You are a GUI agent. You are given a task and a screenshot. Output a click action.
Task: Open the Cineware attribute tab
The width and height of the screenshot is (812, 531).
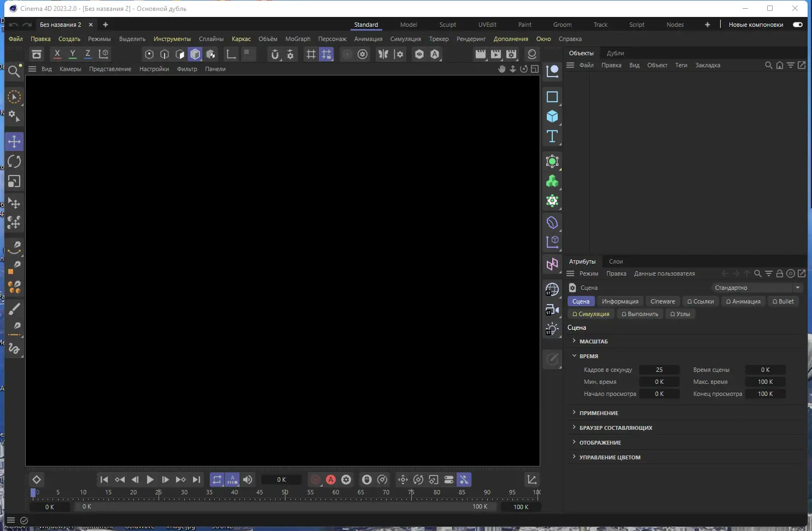pyautogui.click(x=663, y=301)
